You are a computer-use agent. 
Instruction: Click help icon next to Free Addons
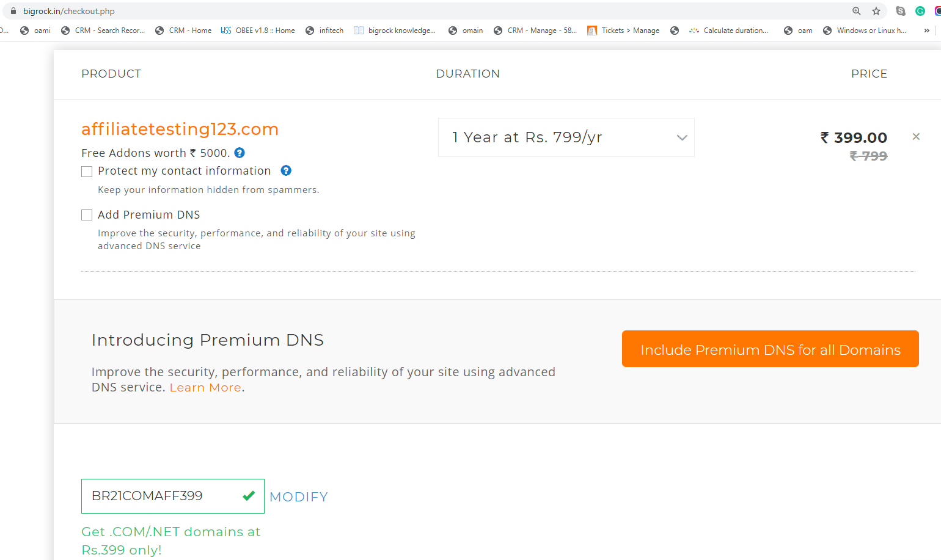point(240,153)
